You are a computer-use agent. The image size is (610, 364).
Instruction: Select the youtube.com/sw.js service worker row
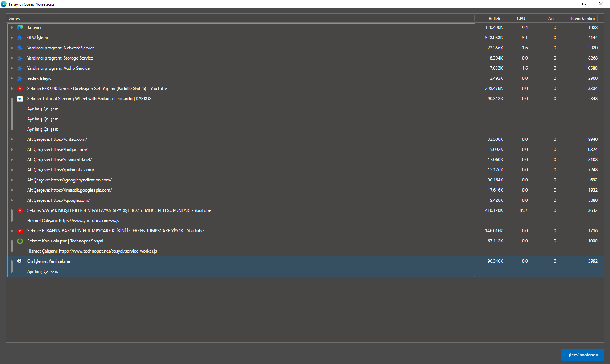(x=305, y=221)
